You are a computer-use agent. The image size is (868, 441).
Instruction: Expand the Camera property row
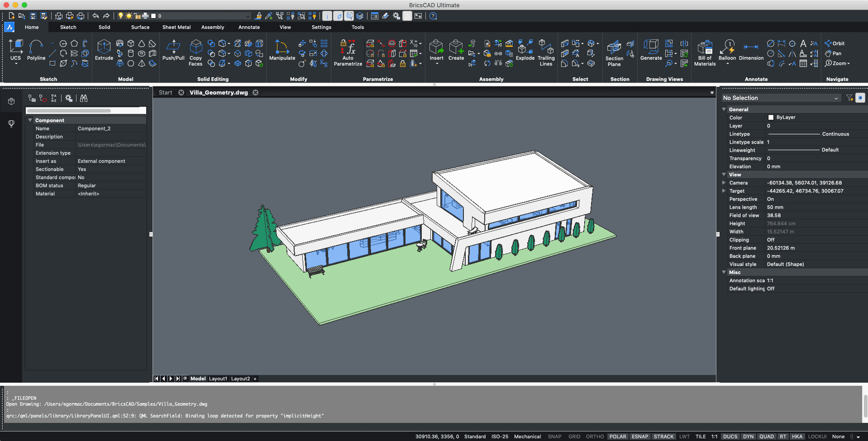click(x=724, y=183)
